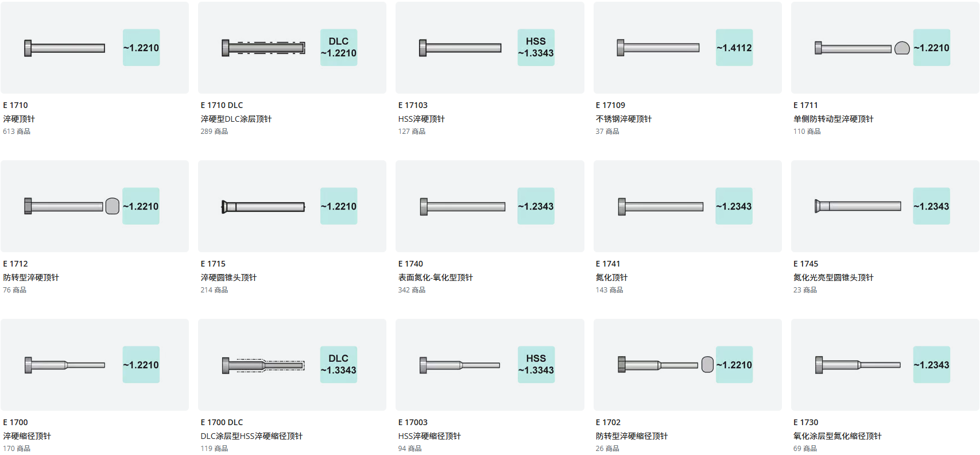Click the ~1.4112 material badge on E 17109

(x=734, y=47)
